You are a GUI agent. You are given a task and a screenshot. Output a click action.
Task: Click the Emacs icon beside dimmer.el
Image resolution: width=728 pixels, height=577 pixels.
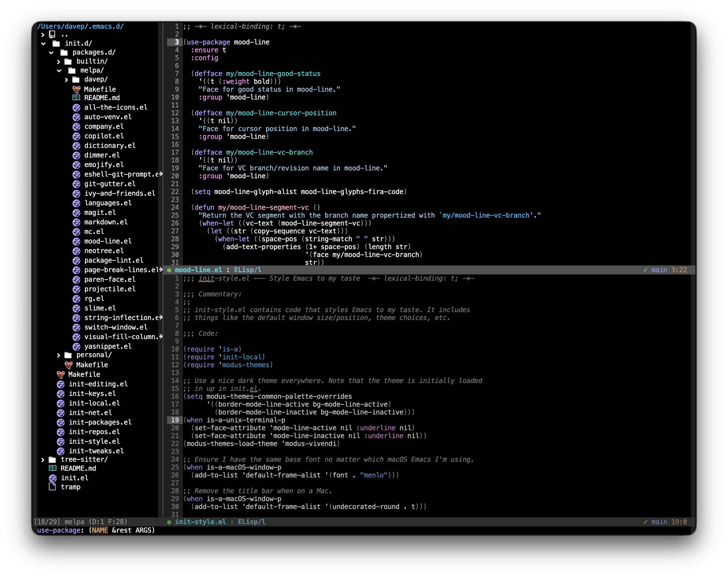[77, 155]
